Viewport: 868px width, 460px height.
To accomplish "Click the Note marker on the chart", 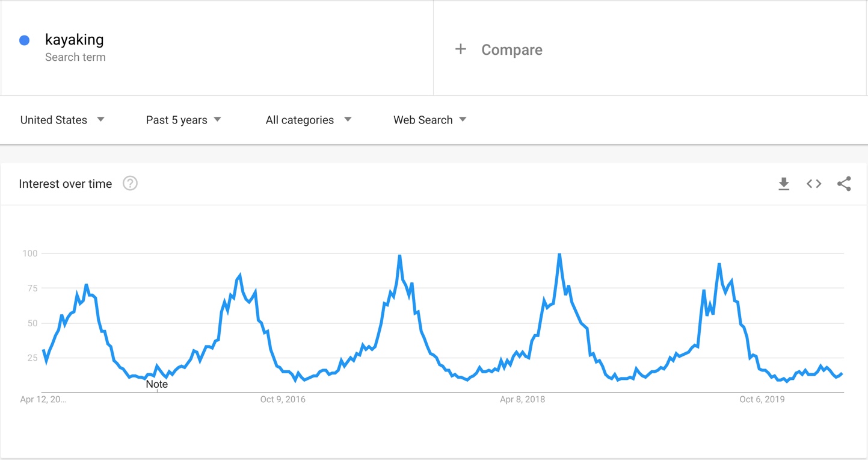I will click(x=157, y=385).
